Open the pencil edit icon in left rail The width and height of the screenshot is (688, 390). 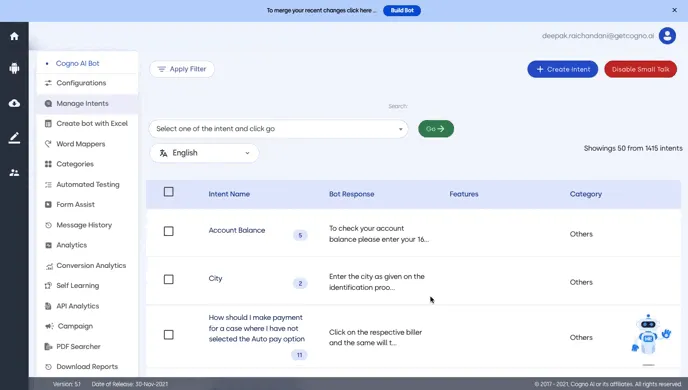[14, 138]
